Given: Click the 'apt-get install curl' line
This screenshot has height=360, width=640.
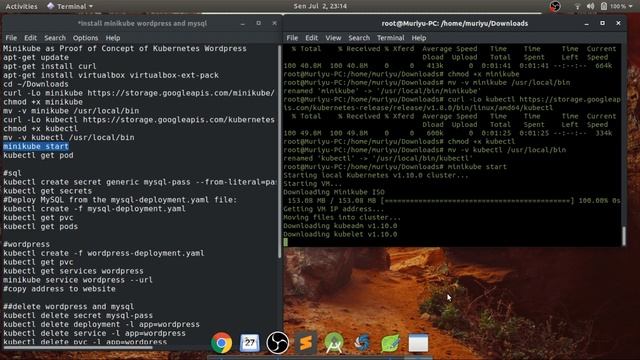Looking at the screenshot, I should (50, 66).
